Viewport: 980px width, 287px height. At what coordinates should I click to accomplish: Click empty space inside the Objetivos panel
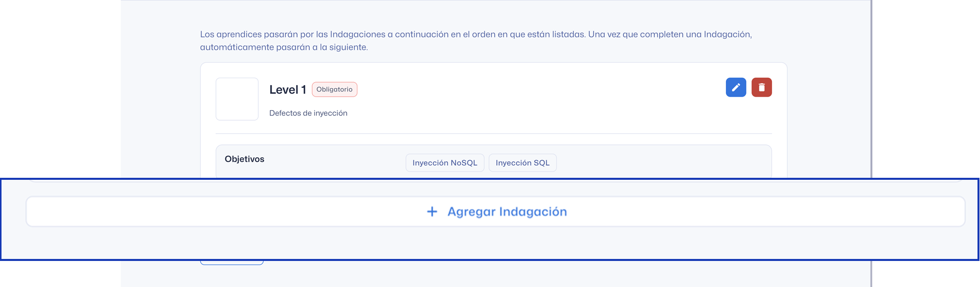pyautogui.click(x=662, y=162)
